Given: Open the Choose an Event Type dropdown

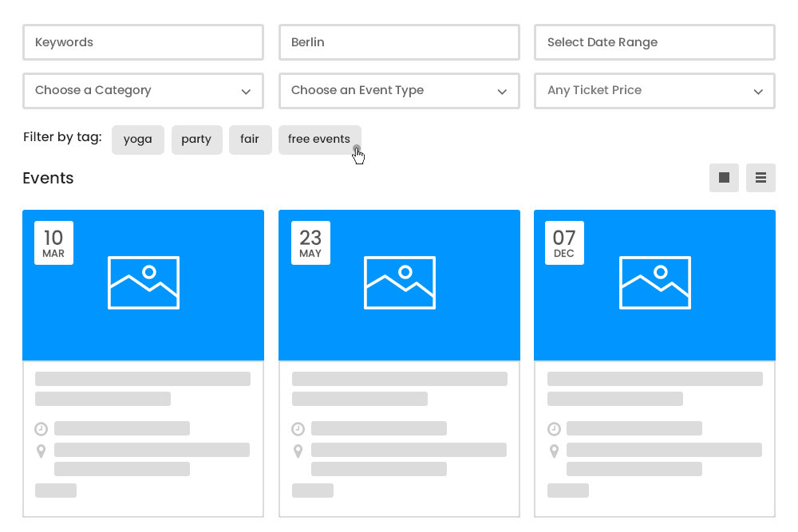Looking at the screenshot, I should point(399,91).
